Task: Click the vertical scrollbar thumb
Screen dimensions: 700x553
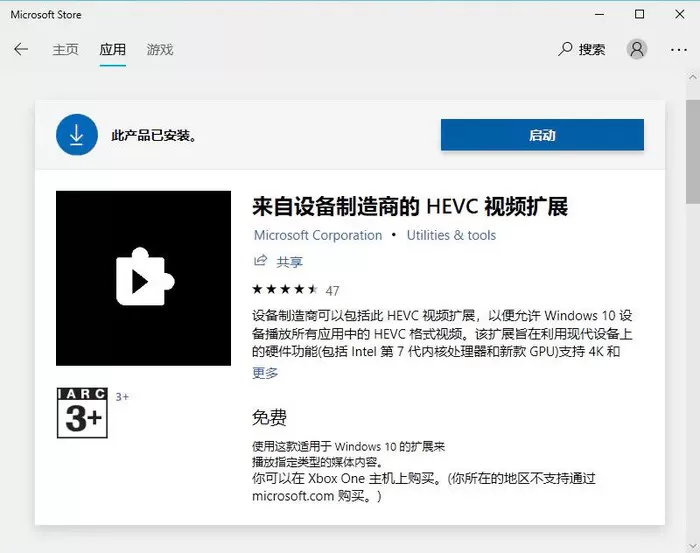Action: click(x=693, y=152)
